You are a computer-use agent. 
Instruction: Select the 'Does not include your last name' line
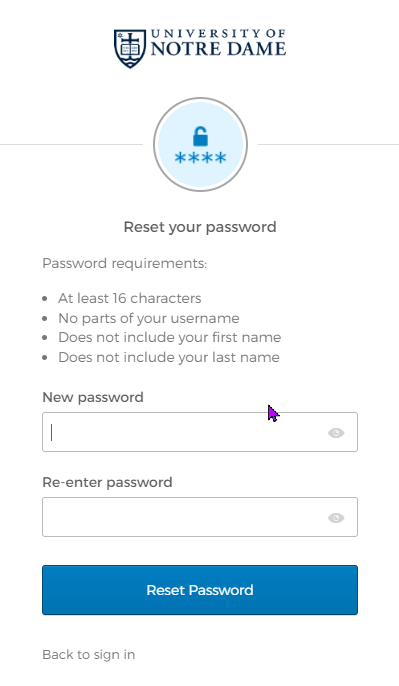tap(169, 357)
